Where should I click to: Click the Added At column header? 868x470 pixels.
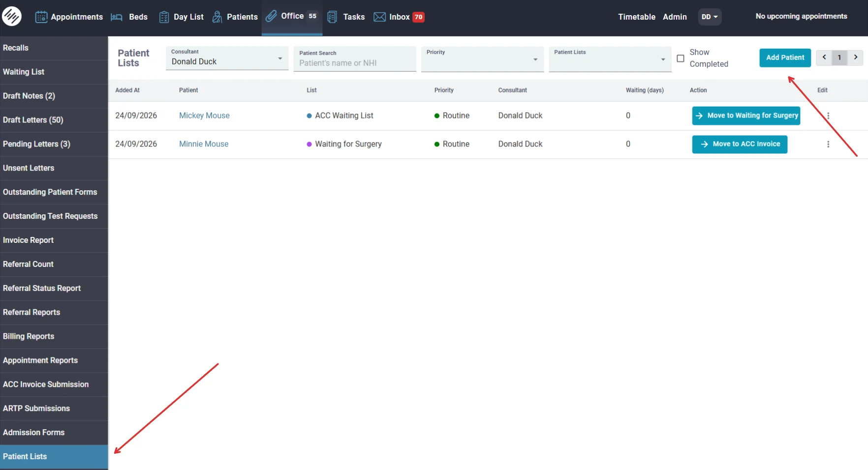tap(127, 90)
